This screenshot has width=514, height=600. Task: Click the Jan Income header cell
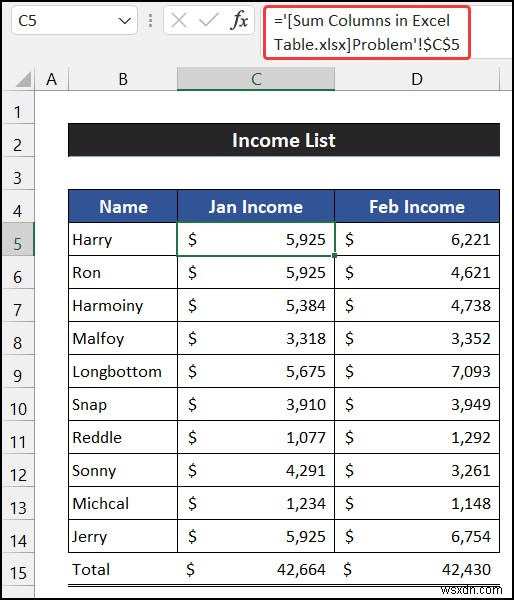(256, 206)
